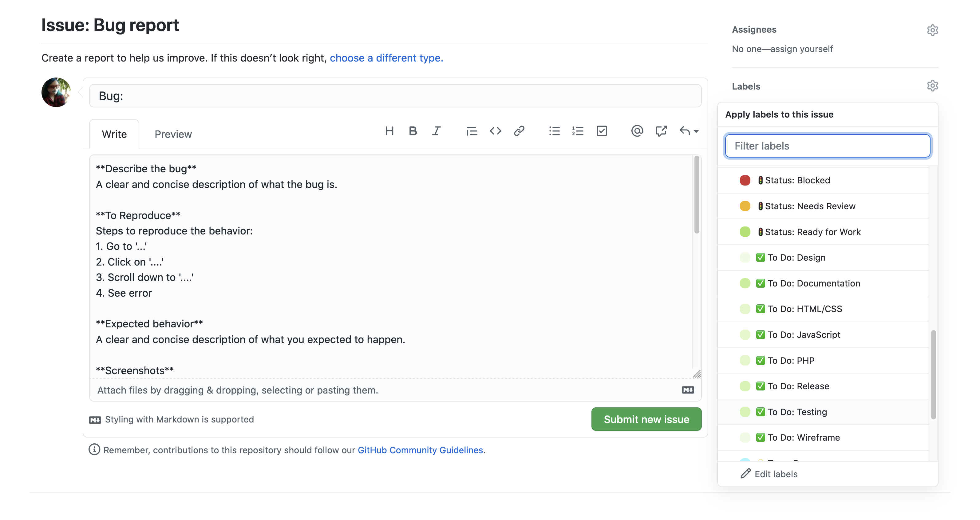
Task: Apply italic formatting in toolbar
Action: click(x=437, y=131)
